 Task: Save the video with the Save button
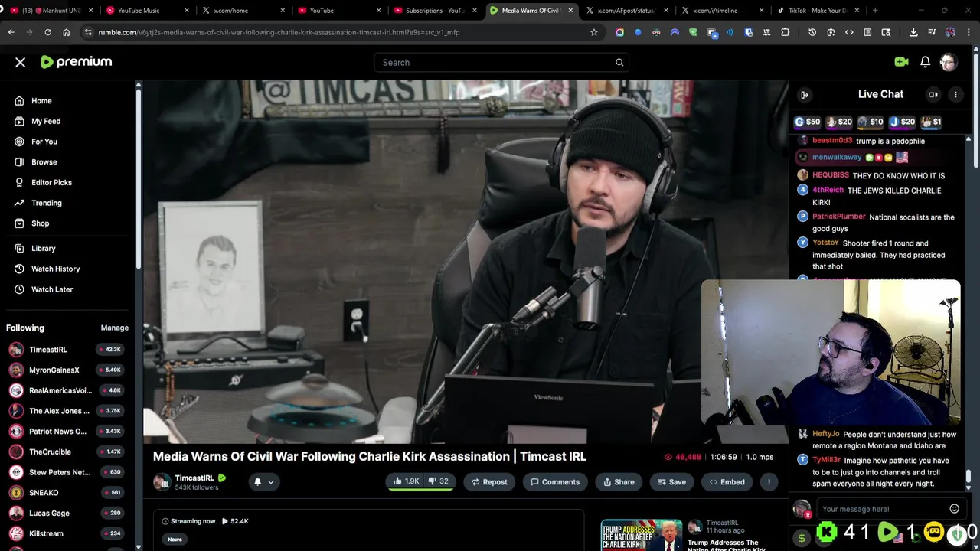(x=671, y=482)
